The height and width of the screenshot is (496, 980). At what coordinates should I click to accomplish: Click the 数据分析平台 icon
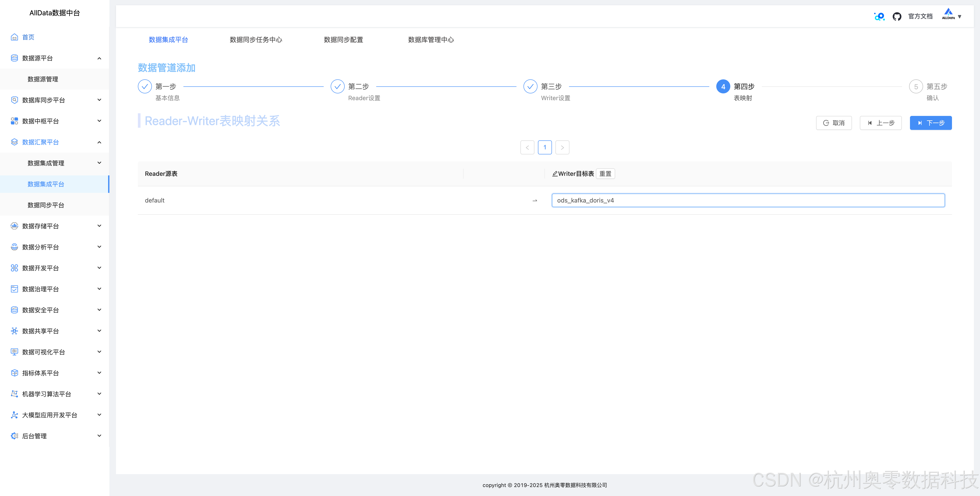14,247
